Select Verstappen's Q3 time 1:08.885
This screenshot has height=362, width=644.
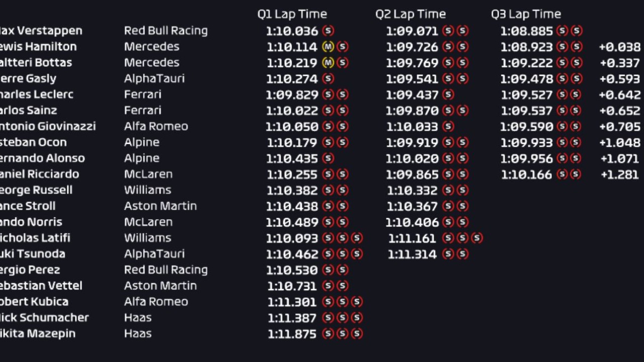point(526,31)
